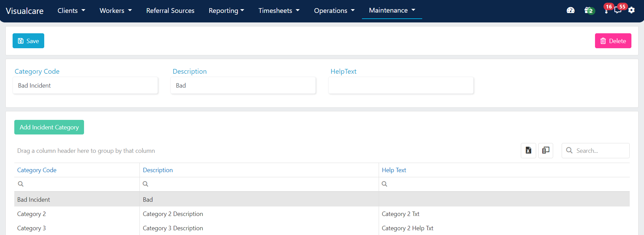Open the settings gear icon
The height and width of the screenshot is (235, 644).
(631, 10)
